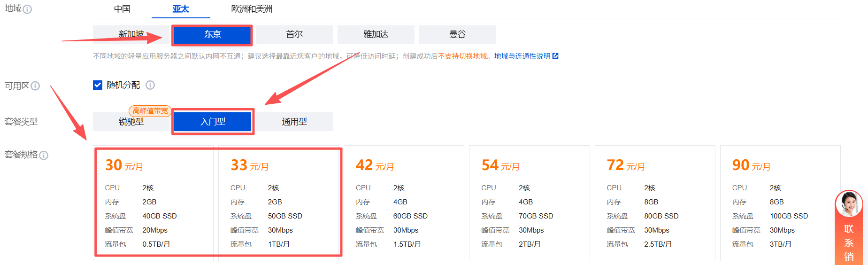This screenshot has height=265, width=868.
Task: Pick the 54元/月 plan with 70GB SSD
Action: click(x=529, y=203)
